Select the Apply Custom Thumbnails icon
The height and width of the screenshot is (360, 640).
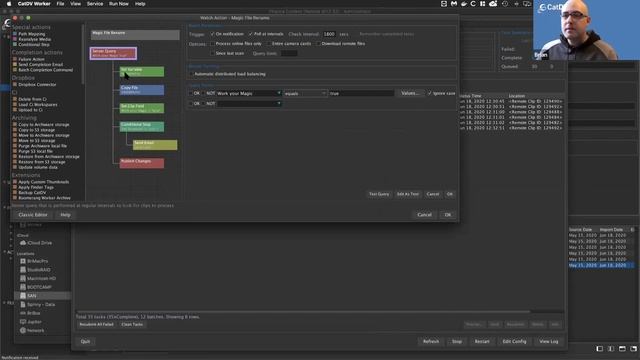click(15, 182)
